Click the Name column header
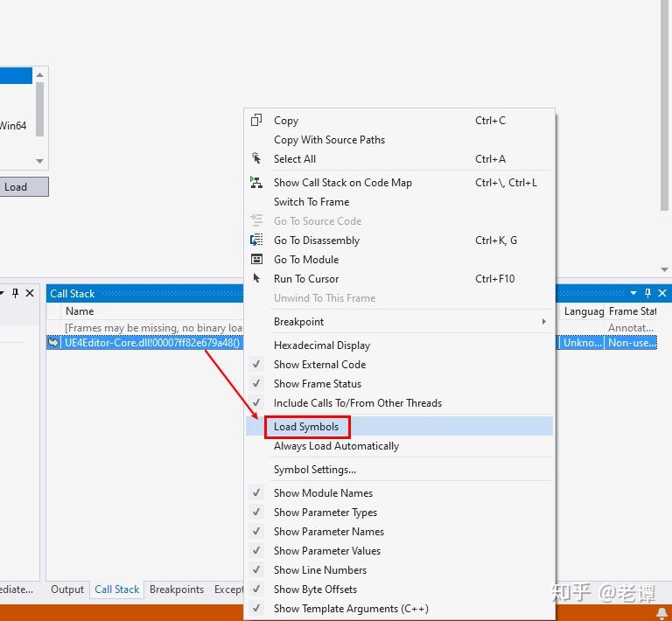 tap(152, 311)
